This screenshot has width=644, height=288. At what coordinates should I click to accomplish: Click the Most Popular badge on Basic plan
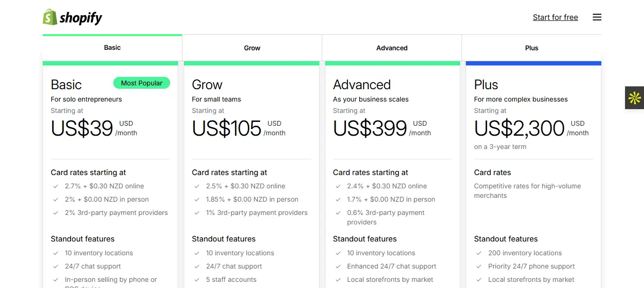click(141, 83)
